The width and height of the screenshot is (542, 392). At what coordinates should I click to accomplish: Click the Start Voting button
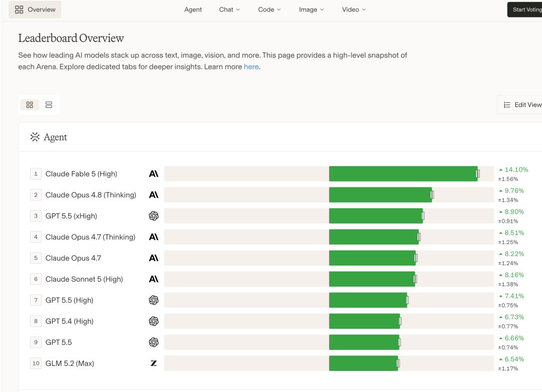tap(526, 10)
